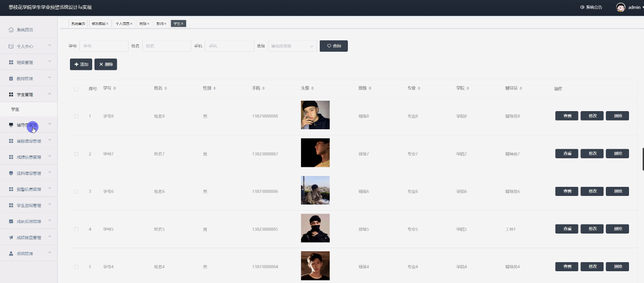
Task: Tick the checkbox for row 学号4
Action: click(x=76, y=267)
